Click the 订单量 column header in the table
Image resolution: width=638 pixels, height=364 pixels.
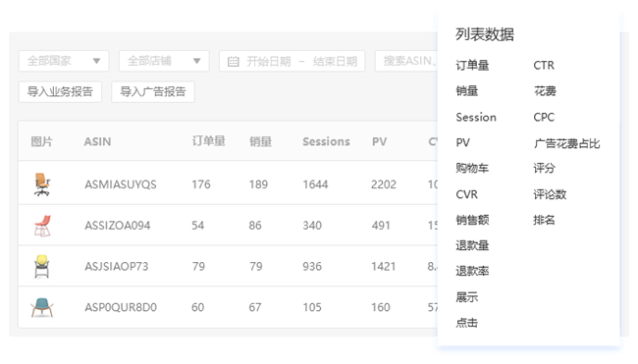(208, 141)
